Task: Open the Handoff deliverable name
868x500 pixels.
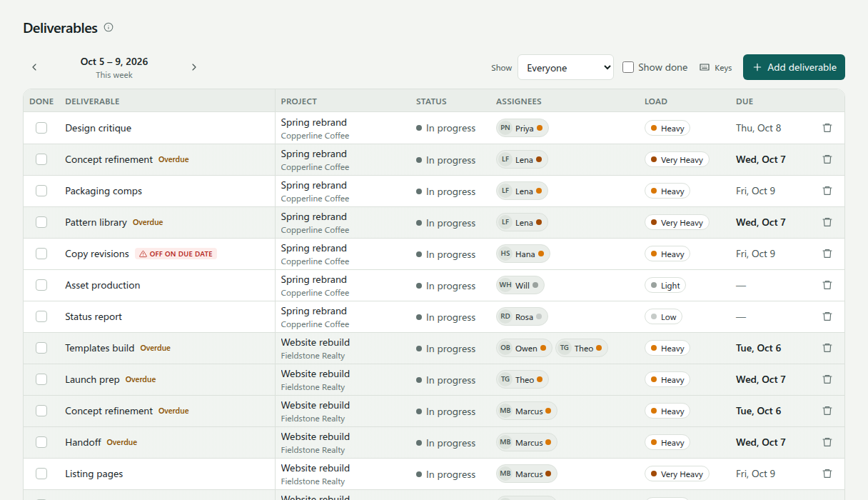Action: click(83, 442)
